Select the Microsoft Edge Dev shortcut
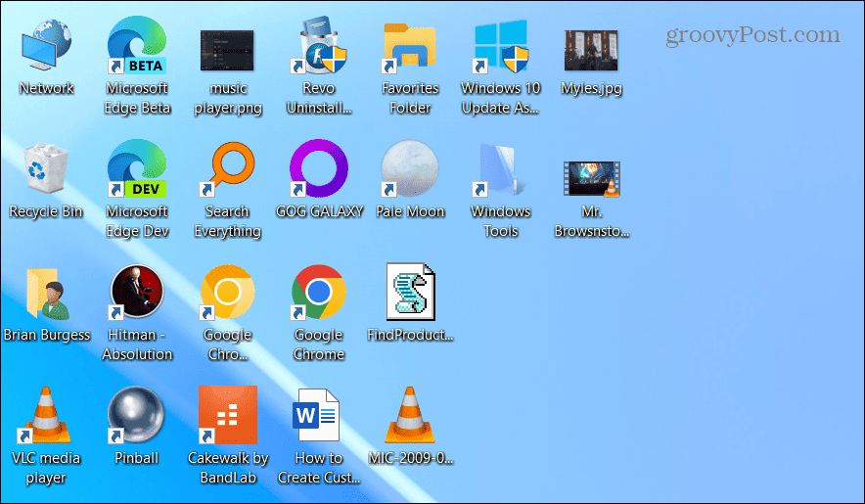 136,172
